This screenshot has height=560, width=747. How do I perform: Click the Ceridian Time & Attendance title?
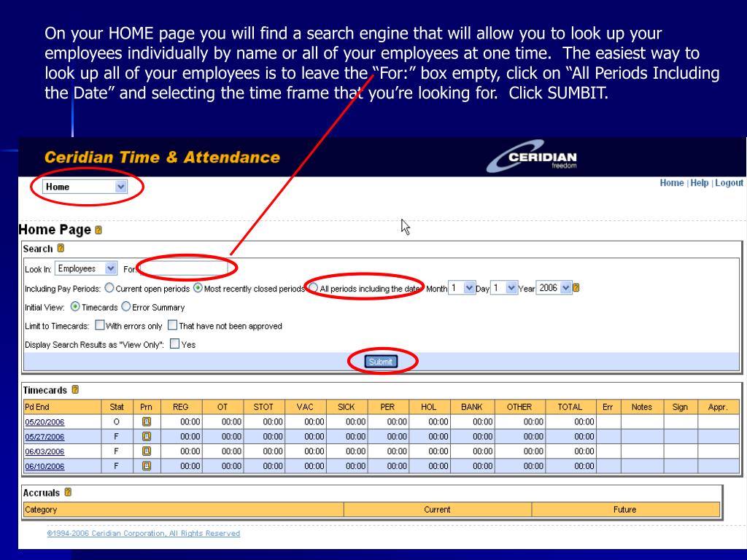point(162,157)
